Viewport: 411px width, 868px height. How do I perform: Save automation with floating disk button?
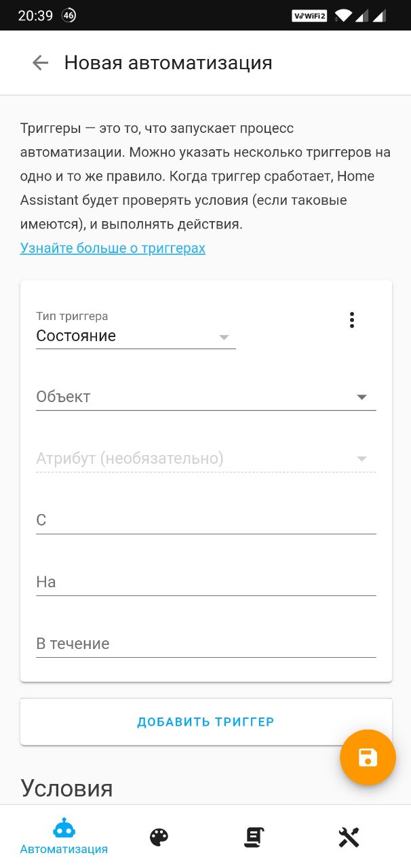pyautogui.click(x=368, y=757)
